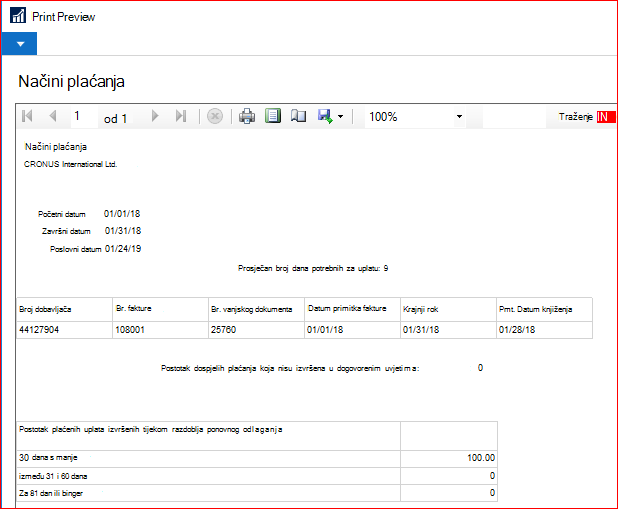This screenshot has height=509, width=618.
Task: Open blue application menu dropdown
Action: click(x=19, y=44)
